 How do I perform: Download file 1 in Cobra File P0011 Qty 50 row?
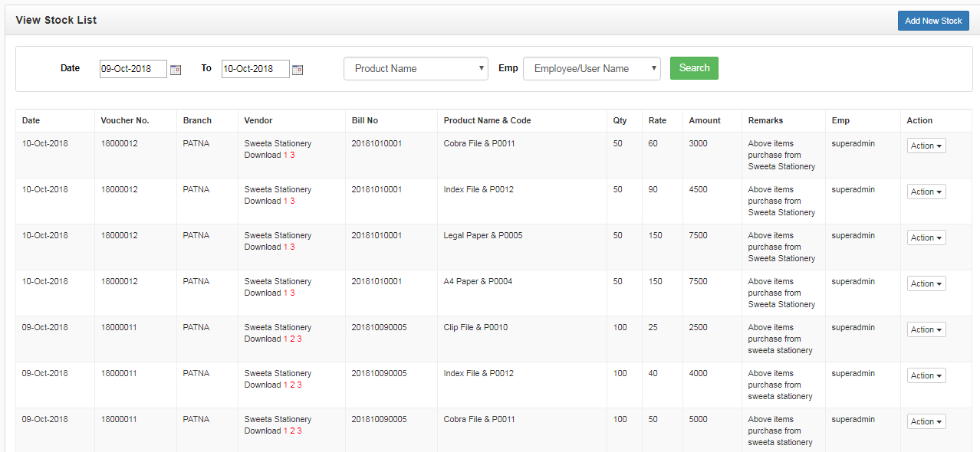coord(285,155)
